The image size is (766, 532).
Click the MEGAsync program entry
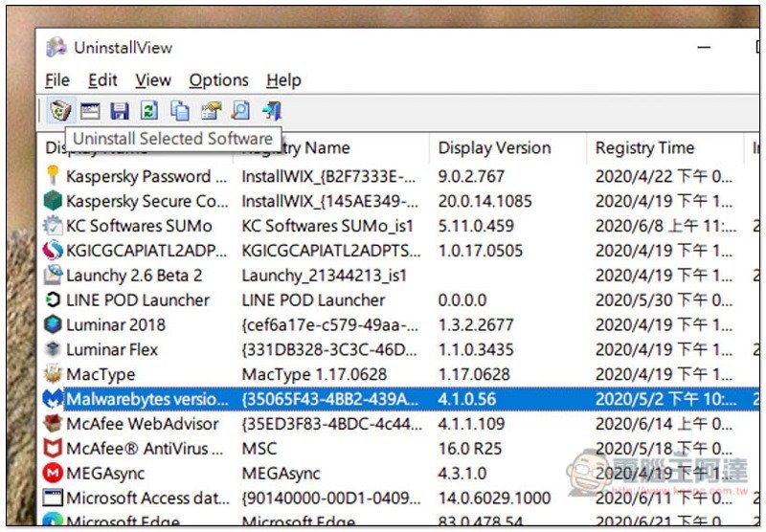click(x=106, y=474)
